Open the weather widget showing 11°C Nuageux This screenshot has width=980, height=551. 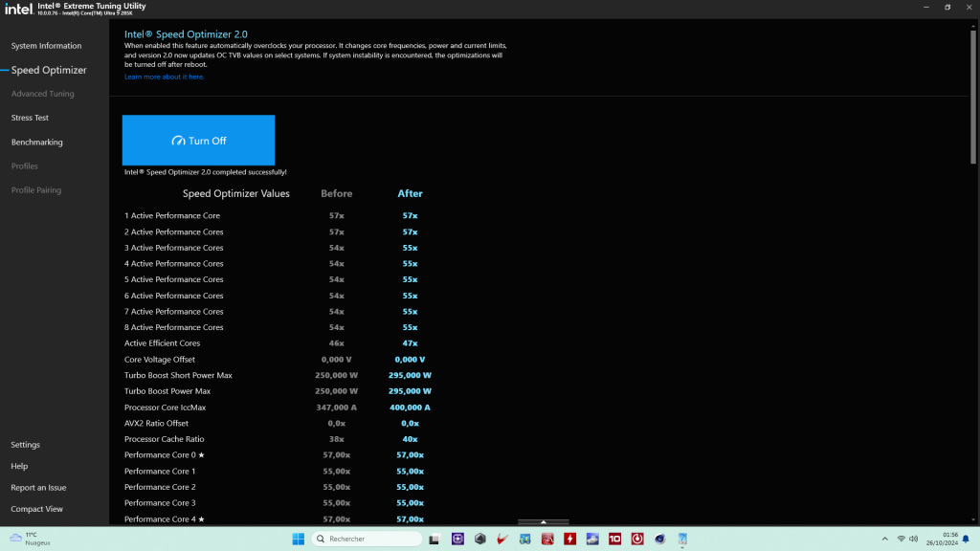point(30,539)
